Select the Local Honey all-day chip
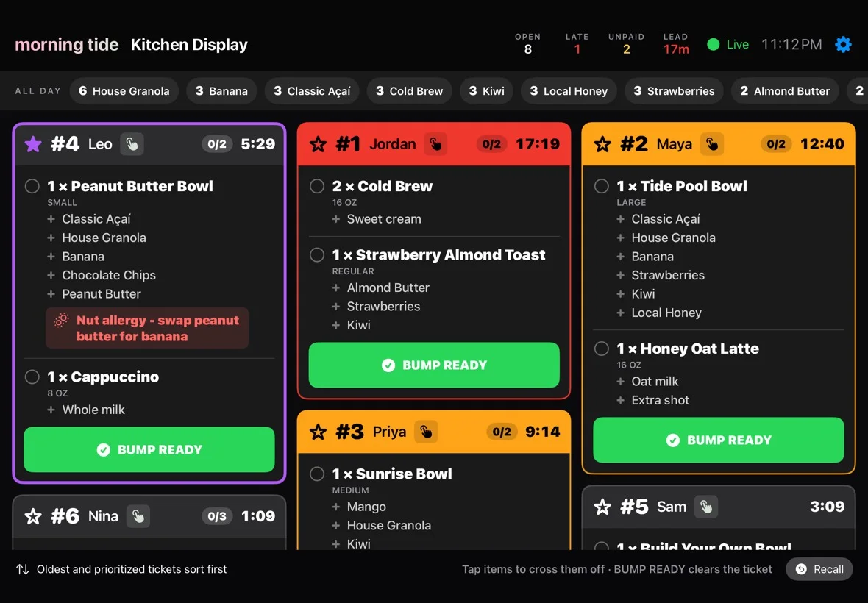 569,90
